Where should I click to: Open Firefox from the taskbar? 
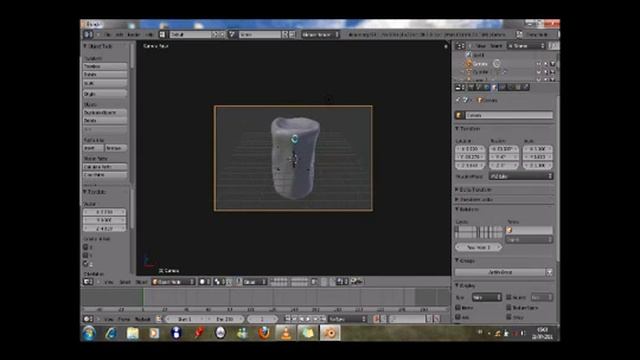point(264,333)
